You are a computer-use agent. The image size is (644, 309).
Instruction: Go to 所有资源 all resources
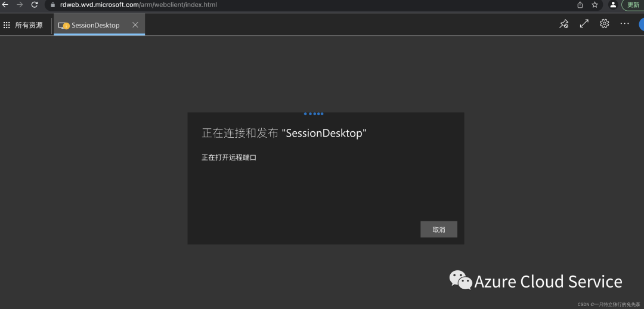pyautogui.click(x=29, y=25)
